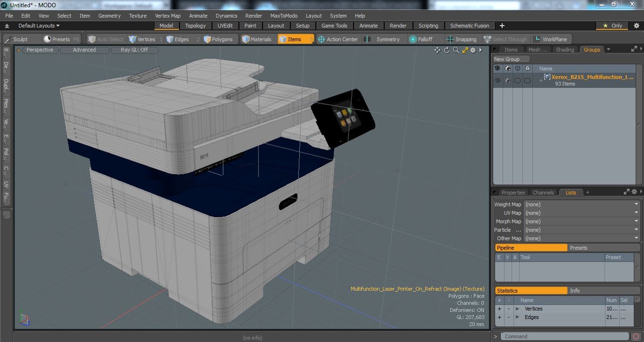Click the viewport move/pan icon
Viewport: 644px width, 342px height.
437,50
